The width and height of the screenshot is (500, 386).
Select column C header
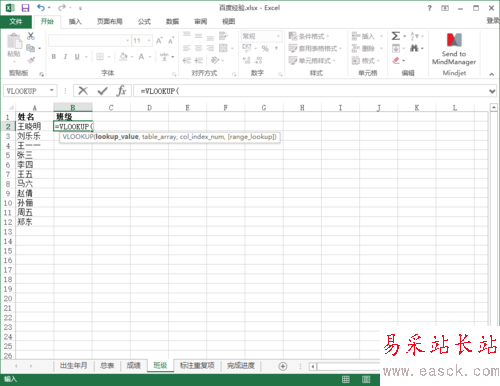coord(111,108)
